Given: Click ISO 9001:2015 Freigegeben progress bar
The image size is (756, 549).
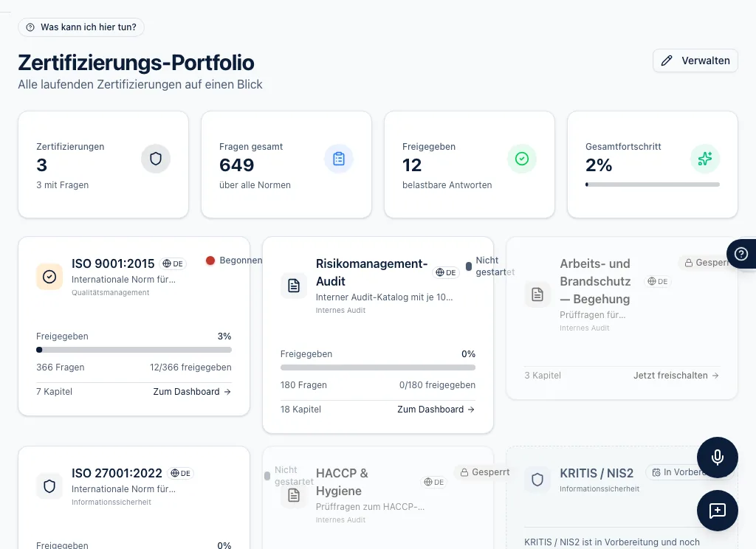Looking at the screenshot, I should tap(134, 350).
